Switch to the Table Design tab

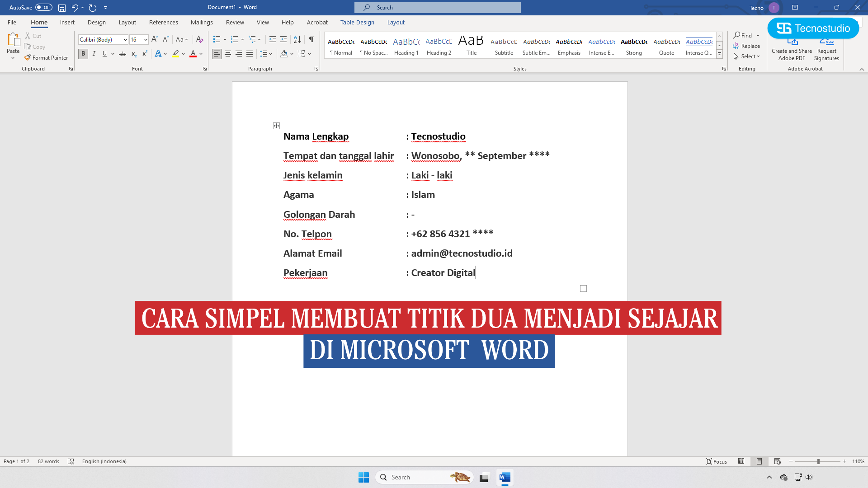pos(357,22)
